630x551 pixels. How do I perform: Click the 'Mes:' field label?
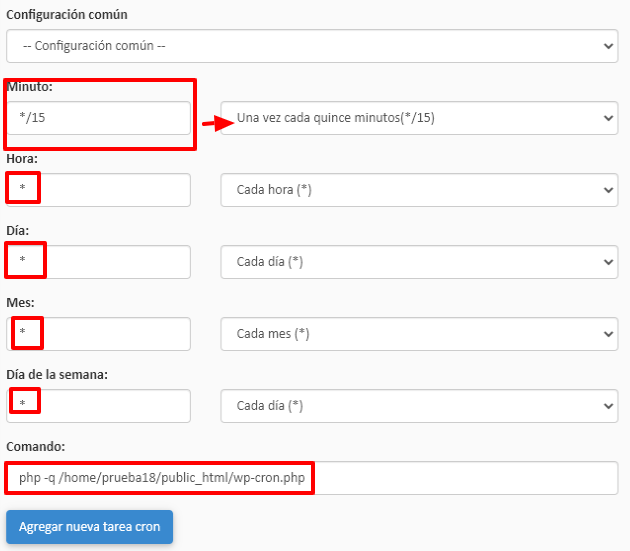click(x=20, y=302)
